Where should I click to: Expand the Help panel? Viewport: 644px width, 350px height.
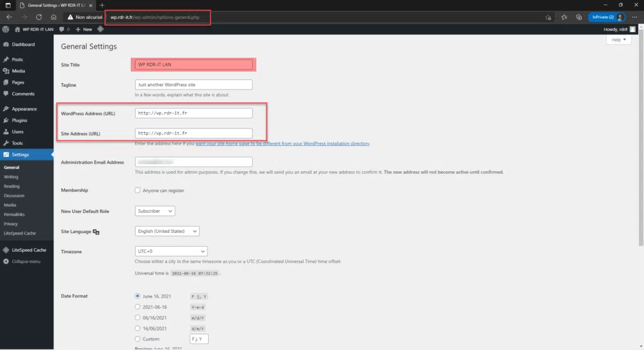point(619,40)
